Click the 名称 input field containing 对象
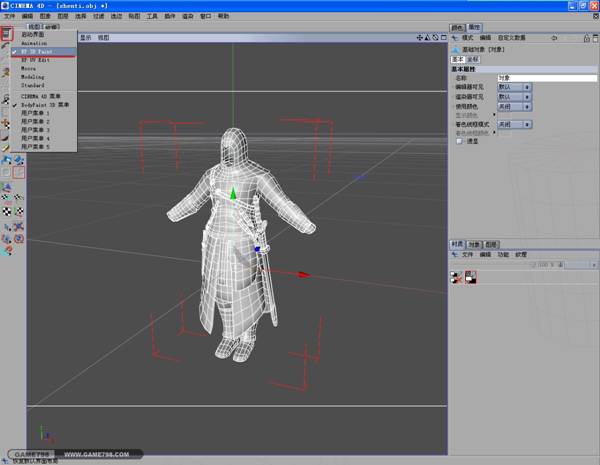Screen dimensions: 600x465 click(x=547, y=78)
